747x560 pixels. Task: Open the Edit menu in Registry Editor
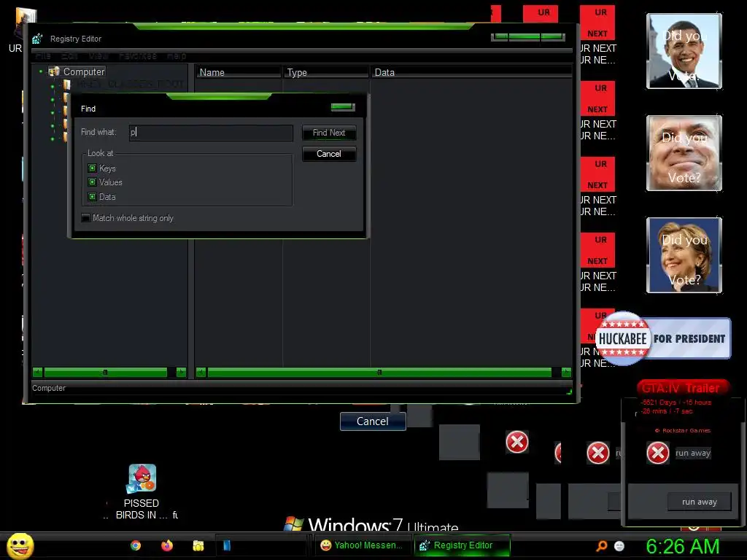[69, 55]
